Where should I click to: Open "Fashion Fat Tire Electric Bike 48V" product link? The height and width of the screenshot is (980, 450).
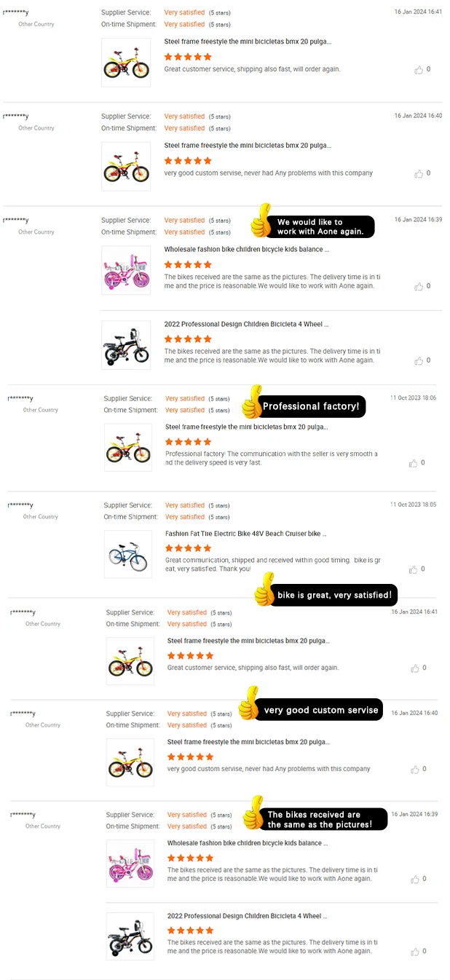tap(245, 534)
